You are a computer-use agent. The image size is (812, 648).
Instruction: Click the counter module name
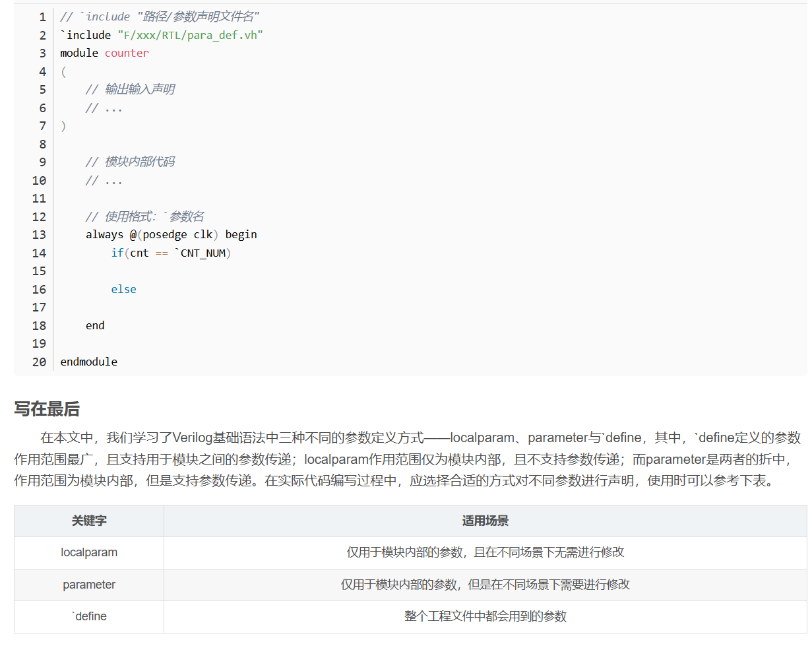pos(126,53)
